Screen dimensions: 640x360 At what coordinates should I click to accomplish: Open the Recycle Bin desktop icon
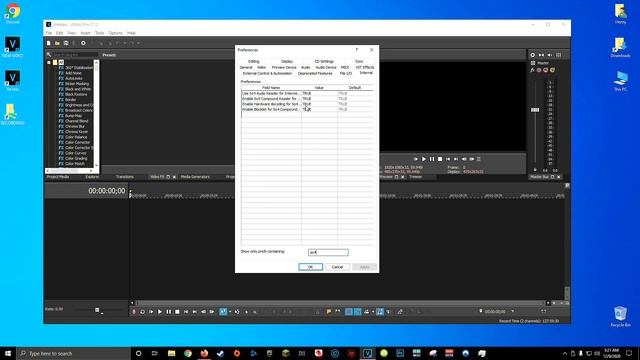pos(620,316)
